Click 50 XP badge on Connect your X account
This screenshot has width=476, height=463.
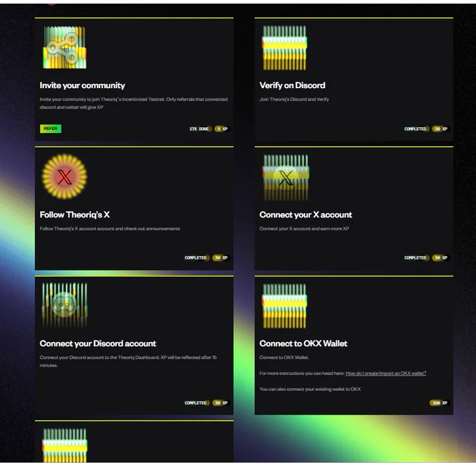pyautogui.click(x=440, y=258)
